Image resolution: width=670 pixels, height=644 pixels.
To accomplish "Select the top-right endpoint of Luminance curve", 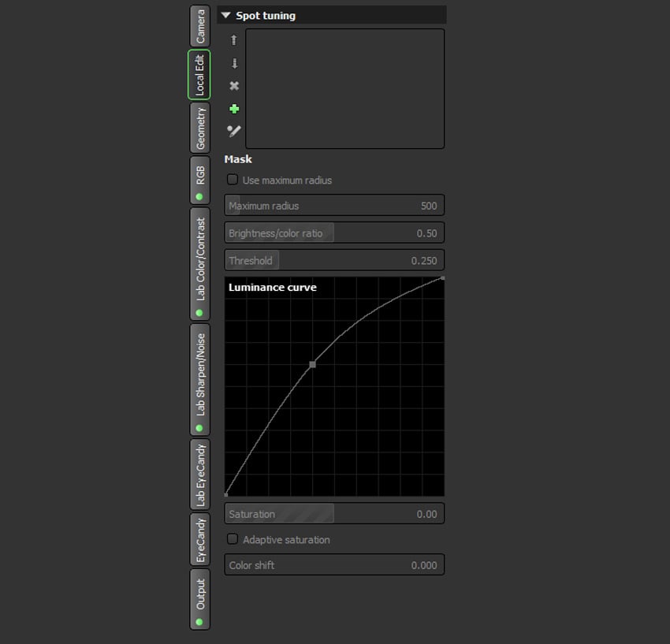I will click(443, 278).
